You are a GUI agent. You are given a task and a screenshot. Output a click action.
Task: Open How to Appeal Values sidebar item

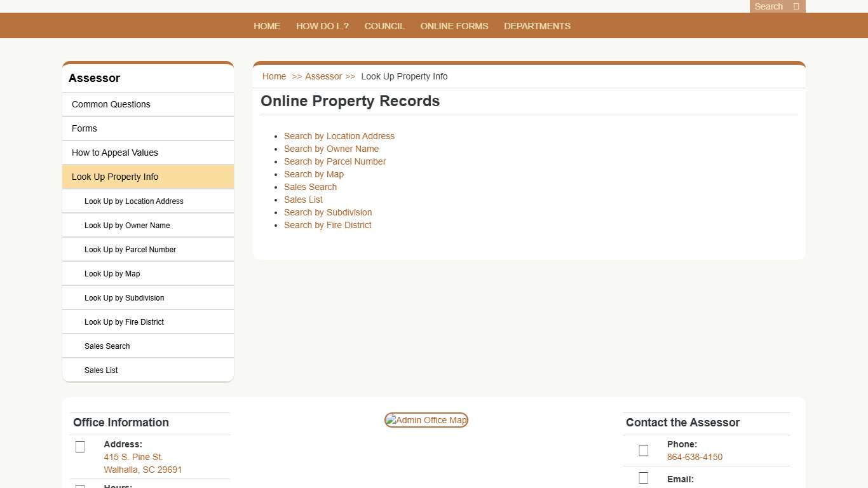(115, 152)
